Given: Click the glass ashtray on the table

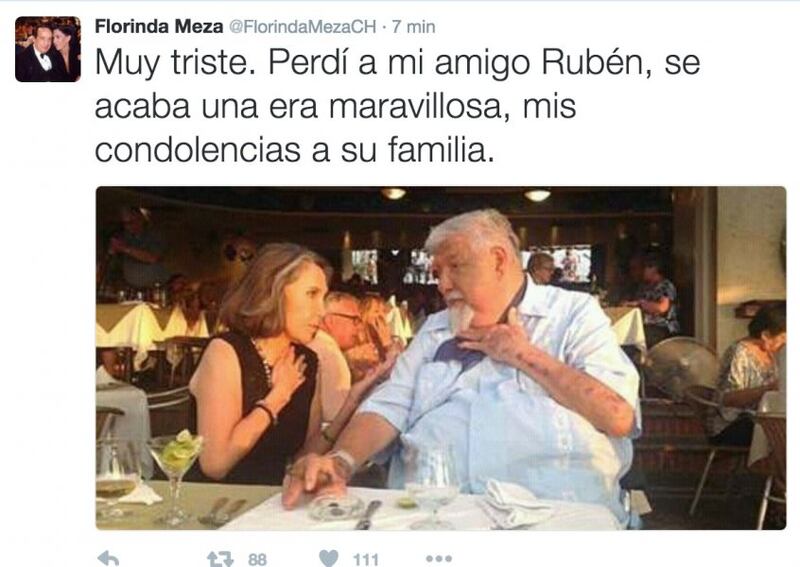Looking at the screenshot, I should tap(337, 505).
